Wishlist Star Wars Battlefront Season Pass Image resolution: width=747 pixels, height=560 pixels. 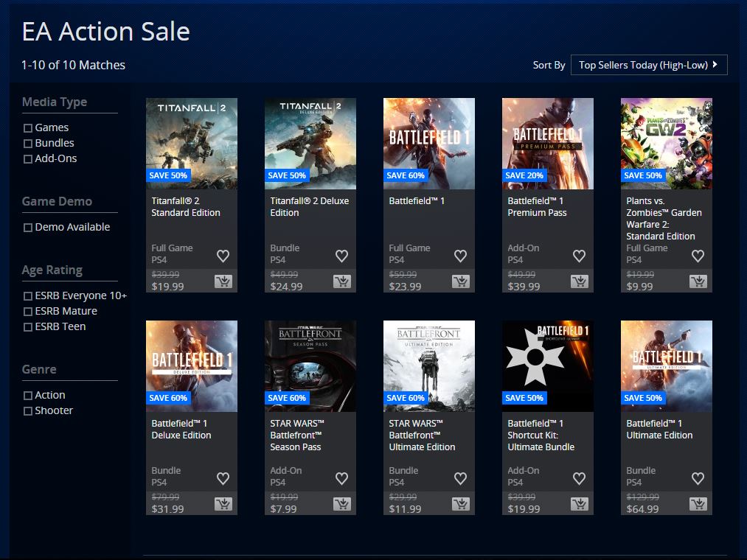point(341,478)
